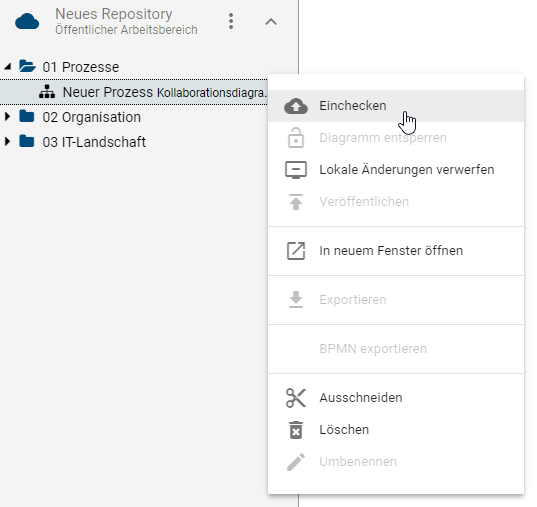Click the publish arrow icon beside Veröffentlichen
Image resolution: width=537 pixels, height=507 pixels.
[296, 202]
